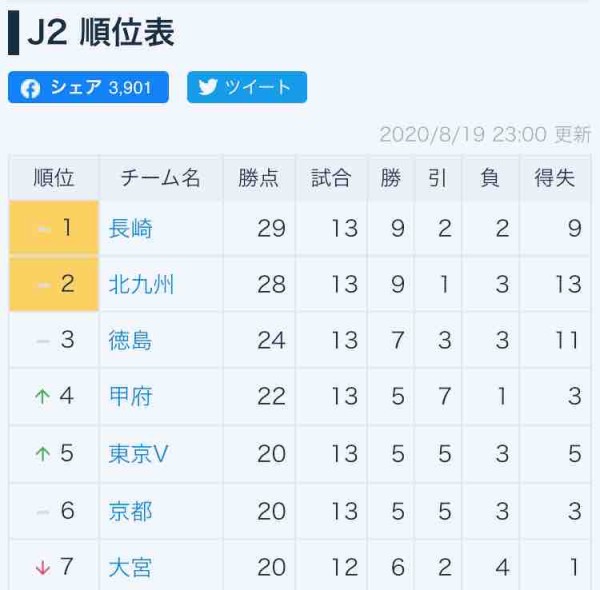Open the 北九州 team link
Image resolution: width=600 pixels, height=590 pixels.
coord(141,284)
